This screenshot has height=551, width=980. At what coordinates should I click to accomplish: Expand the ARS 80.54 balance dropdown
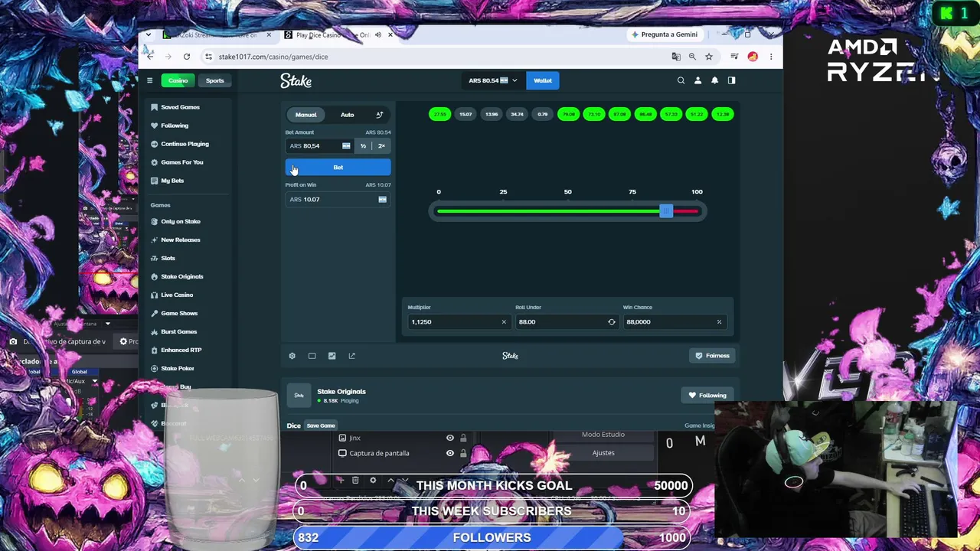tap(493, 80)
